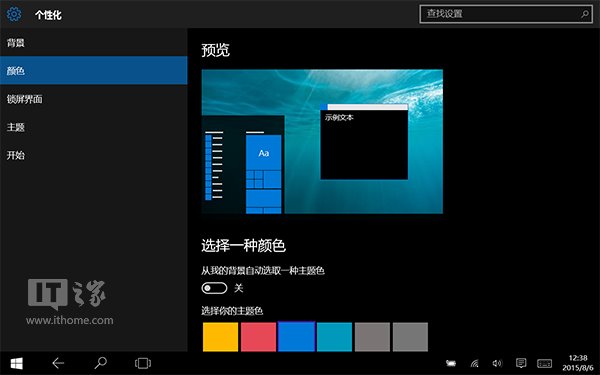Pick the yellow accent color swatch

tap(220, 337)
